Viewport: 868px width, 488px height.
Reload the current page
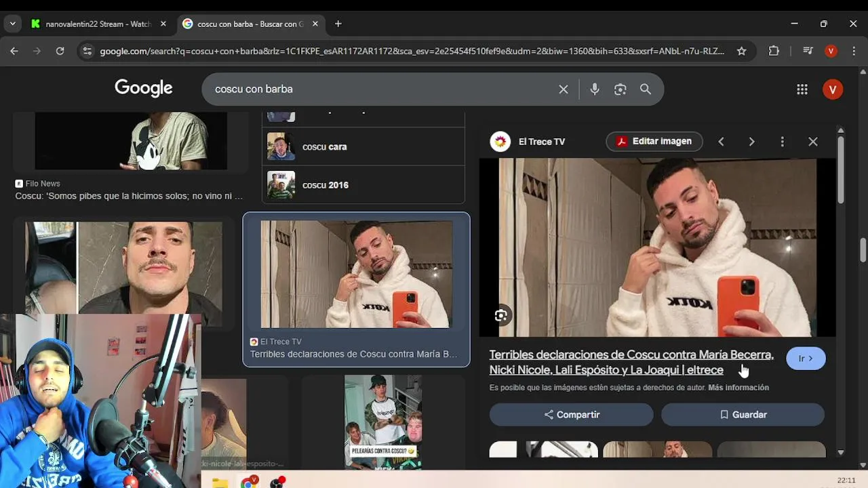pos(60,51)
